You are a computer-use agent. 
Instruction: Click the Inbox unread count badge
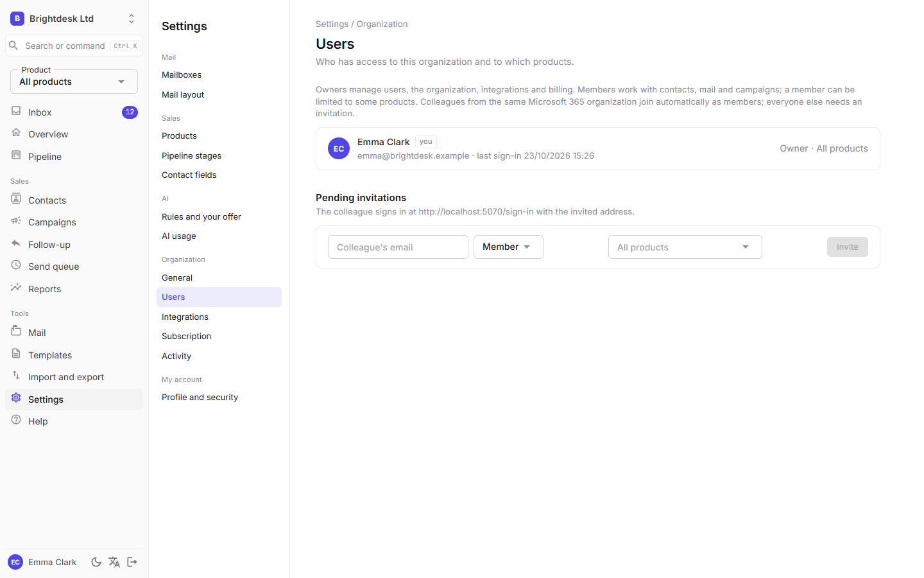130,112
